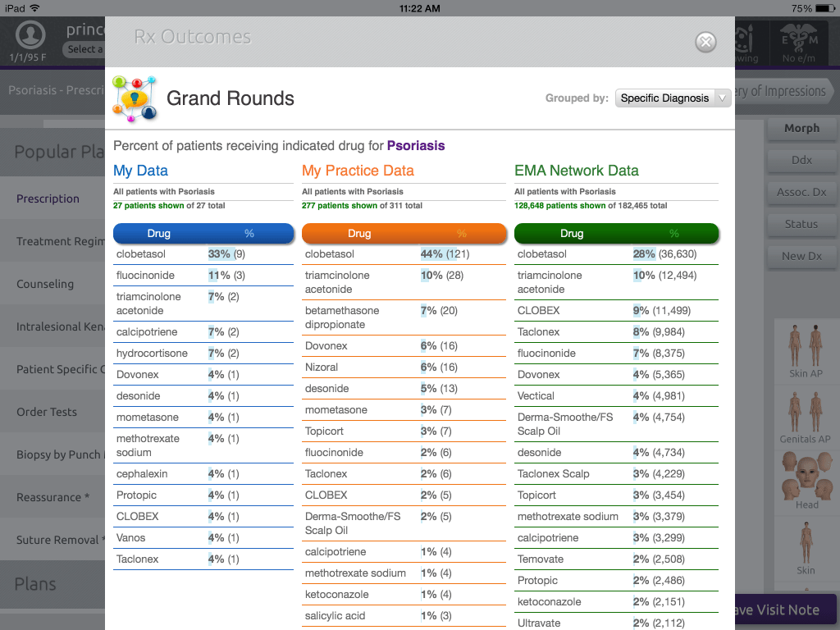
Task: Select betamethasone dipropionate row
Action: (404, 317)
